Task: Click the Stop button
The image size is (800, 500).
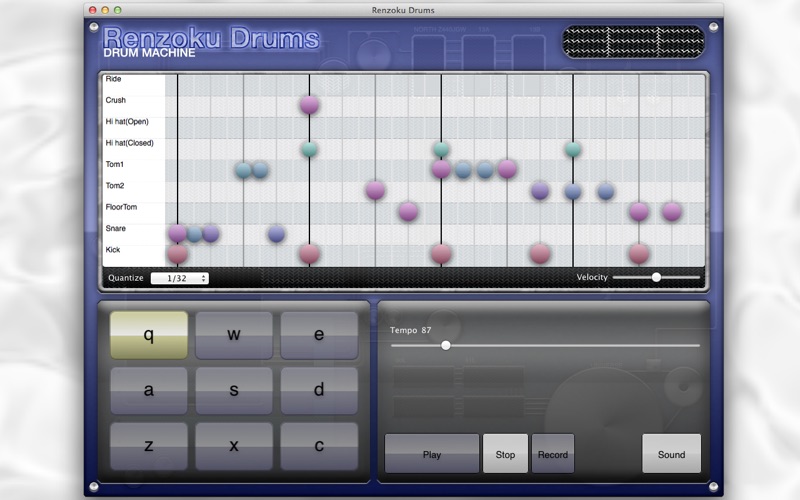Action: [x=505, y=454]
